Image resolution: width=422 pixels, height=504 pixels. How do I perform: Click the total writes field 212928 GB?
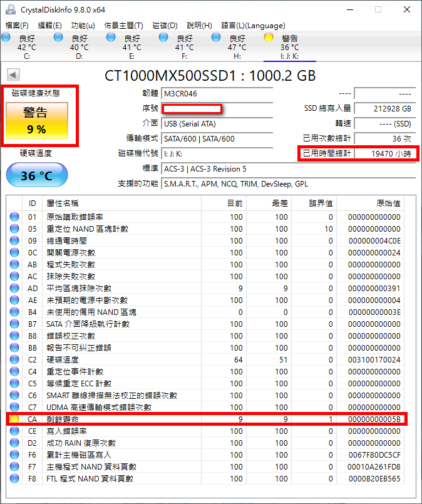click(384, 109)
